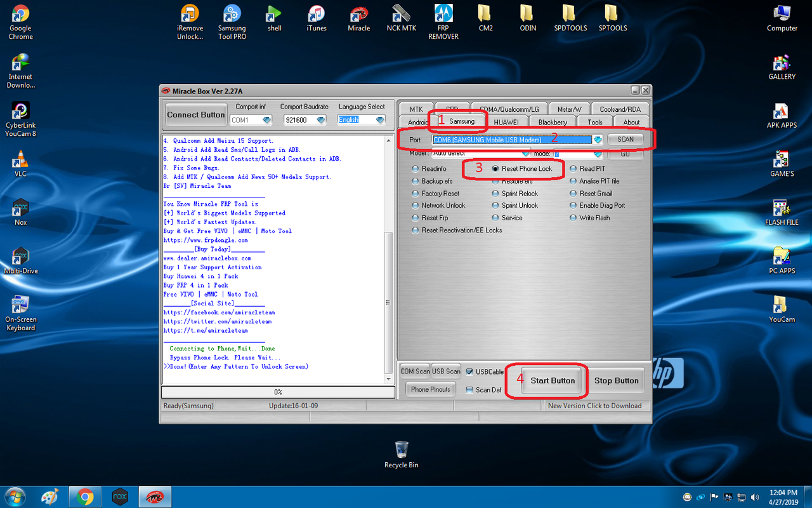Viewport: 812px width, 508px height.
Task: Open the iTunes desktop icon
Action: (316, 18)
